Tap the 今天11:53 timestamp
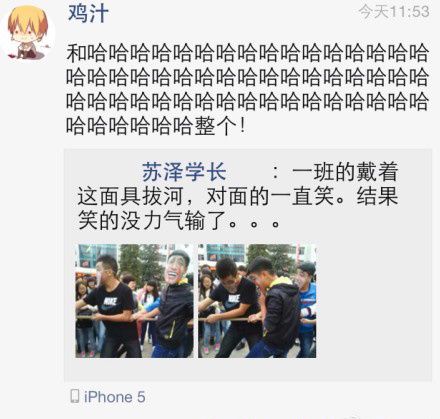 click(394, 12)
